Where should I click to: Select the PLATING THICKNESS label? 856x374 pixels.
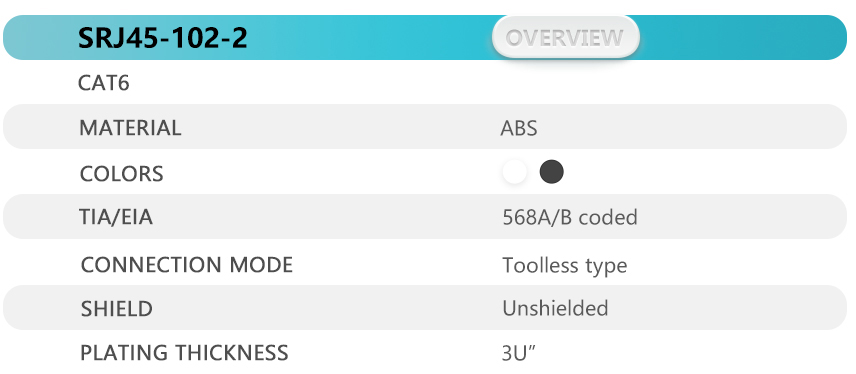(x=184, y=353)
